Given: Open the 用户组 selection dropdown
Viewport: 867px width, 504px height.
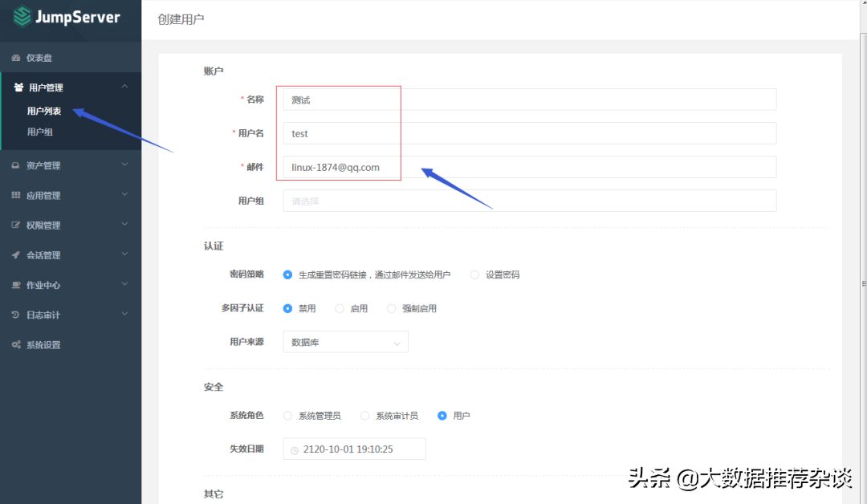Looking at the screenshot, I should tap(529, 201).
